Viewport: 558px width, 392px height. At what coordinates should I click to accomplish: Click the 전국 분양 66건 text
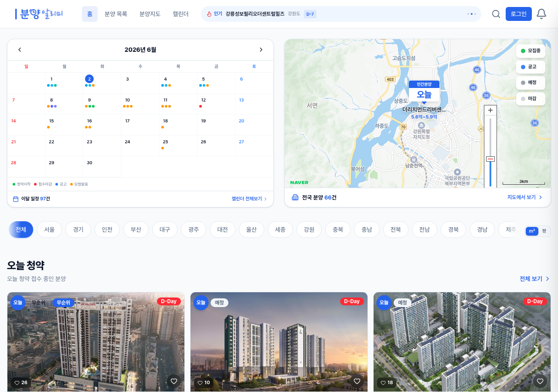click(x=319, y=197)
